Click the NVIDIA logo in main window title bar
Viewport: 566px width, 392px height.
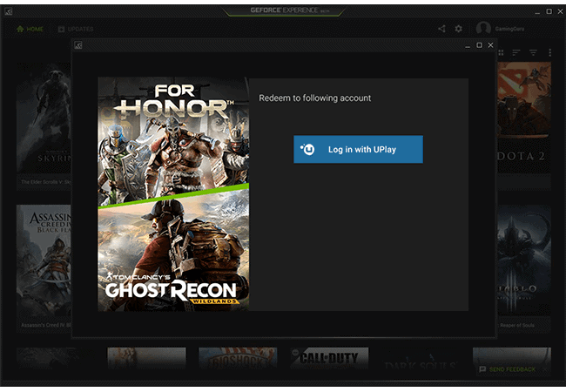point(9,11)
